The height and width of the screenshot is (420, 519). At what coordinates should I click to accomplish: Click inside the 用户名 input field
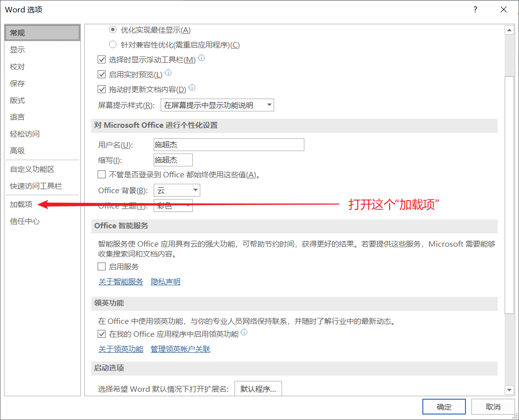[228, 144]
